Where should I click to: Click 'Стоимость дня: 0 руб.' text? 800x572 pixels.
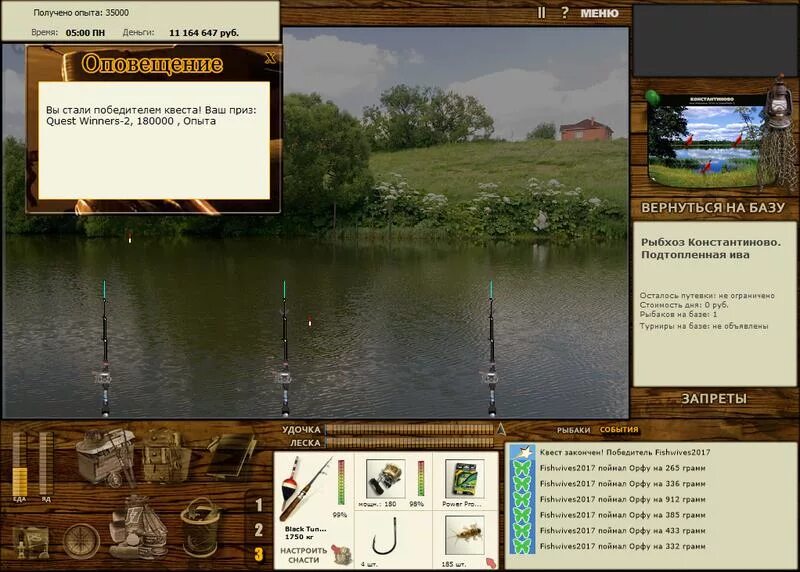pyautogui.click(x=684, y=305)
